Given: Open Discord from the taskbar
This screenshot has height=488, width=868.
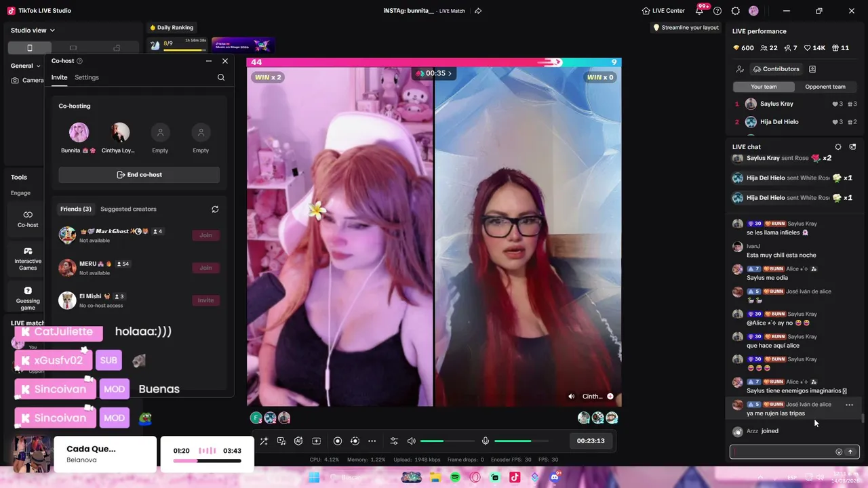Looking at the screenshot, I should [x=555, y=478].
